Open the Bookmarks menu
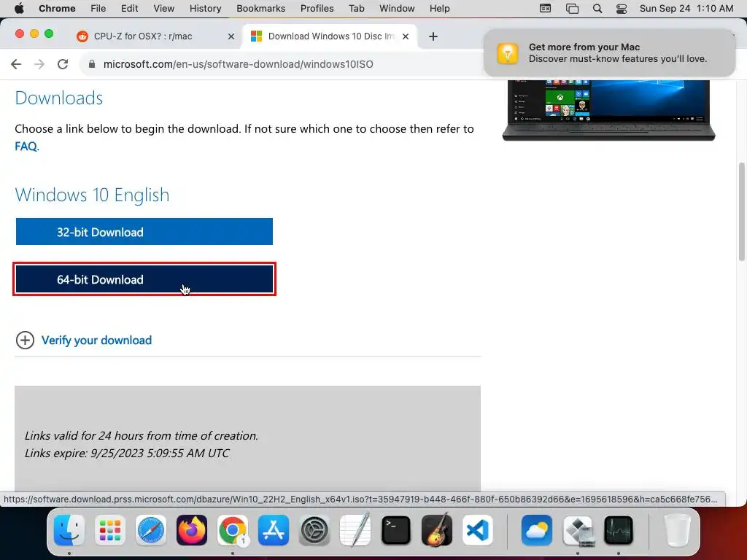 point(260,9)
